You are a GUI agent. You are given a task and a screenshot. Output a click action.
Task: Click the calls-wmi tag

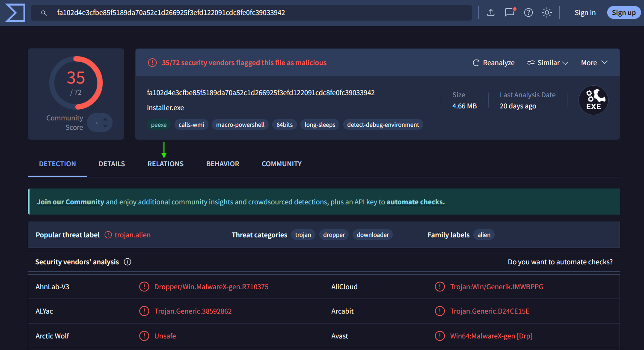(191, 125)
